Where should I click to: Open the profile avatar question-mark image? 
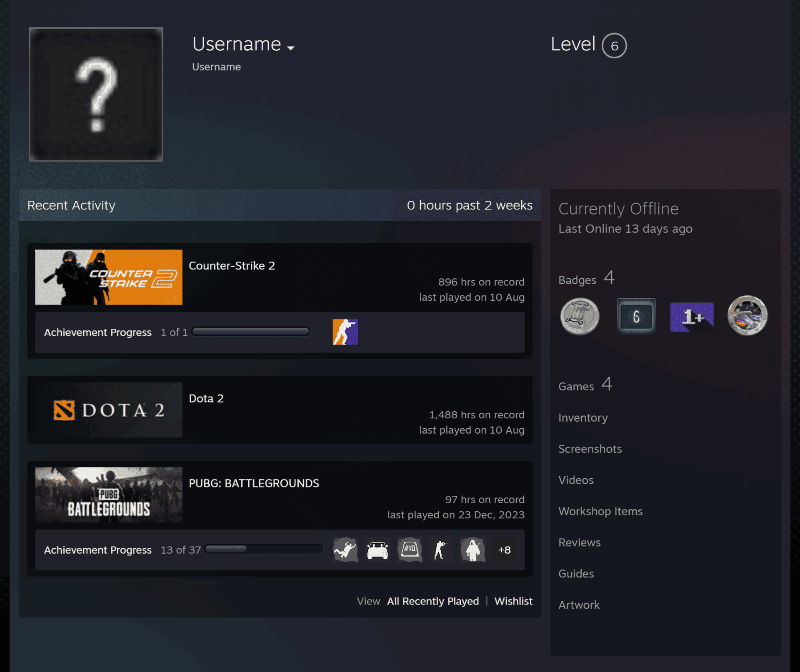pos(96,94)
